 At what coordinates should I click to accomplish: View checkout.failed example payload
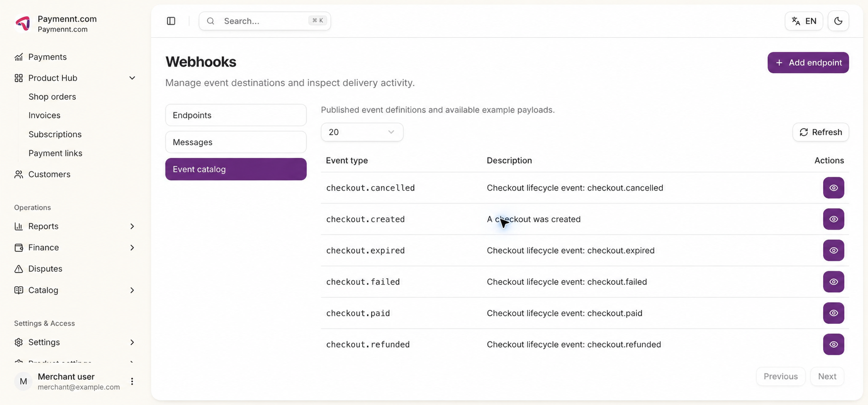pos(833,282)
